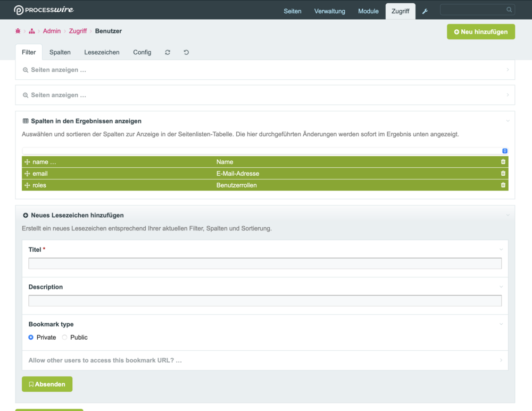Open the Module menu
Screen dimensions: 532x411
tap(368, 11)
